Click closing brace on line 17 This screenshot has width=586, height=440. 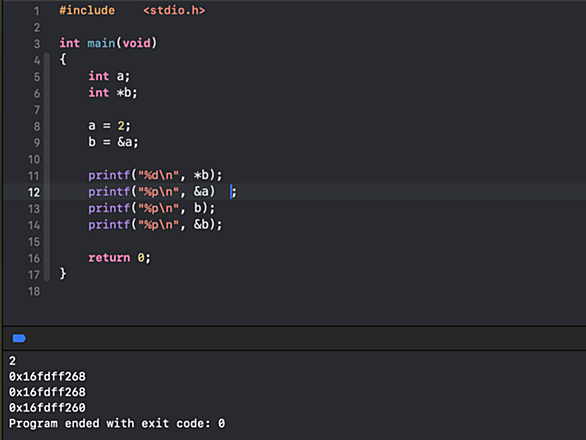pos(63,274)
